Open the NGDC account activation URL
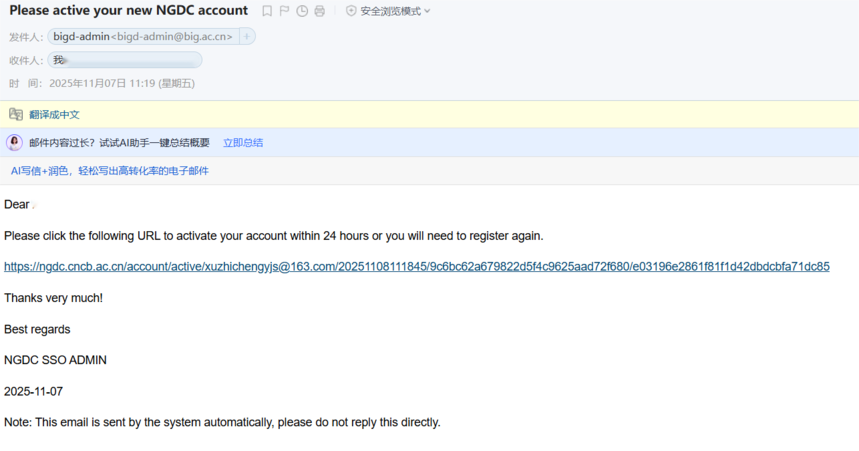The image size is (859, 451). pyautogui.click(x=416, y=267)
